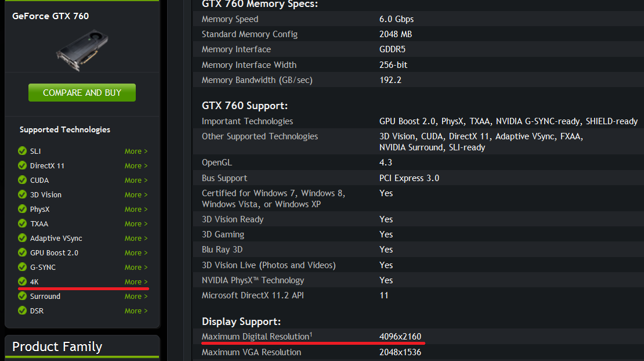Click the green checkmark icon beside Surround
Image resolution: width=644 pixels, height=361 pixels.
pos(22,296)
